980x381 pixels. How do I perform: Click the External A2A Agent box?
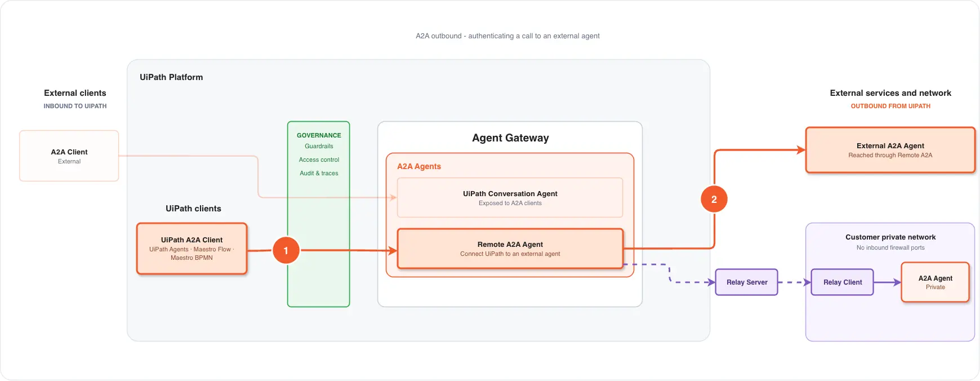[x=890, y=150]
